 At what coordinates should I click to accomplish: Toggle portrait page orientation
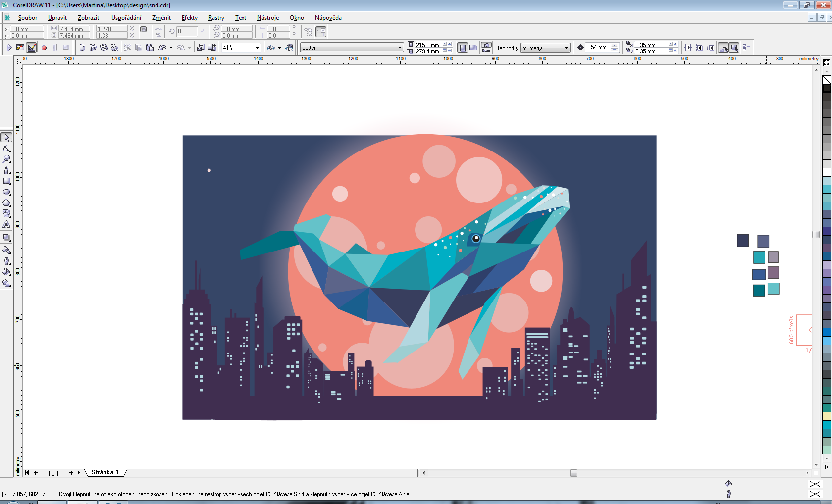462,48
